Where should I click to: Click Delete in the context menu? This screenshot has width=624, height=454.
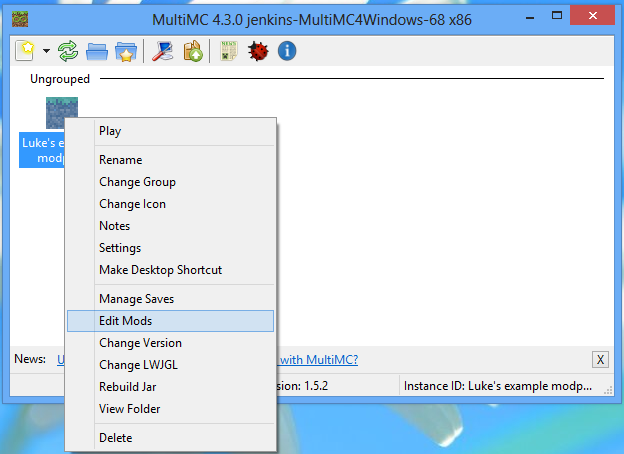[115, 438]
